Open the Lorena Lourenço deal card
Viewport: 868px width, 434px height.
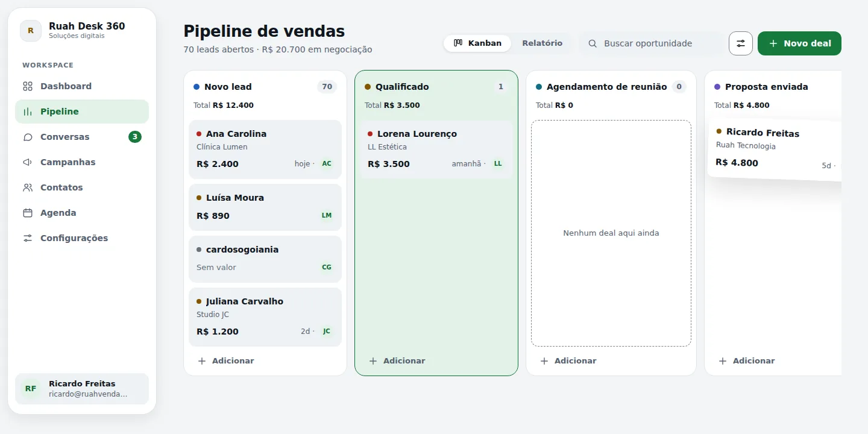point(436,149)
